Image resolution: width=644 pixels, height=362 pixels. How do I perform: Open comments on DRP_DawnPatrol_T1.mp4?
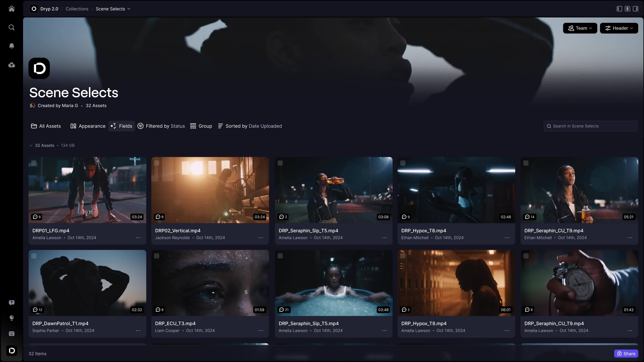click(38, 310)
